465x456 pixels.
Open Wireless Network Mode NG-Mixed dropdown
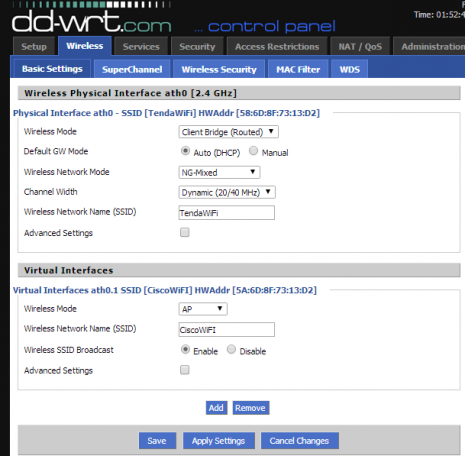coord(219,172)
